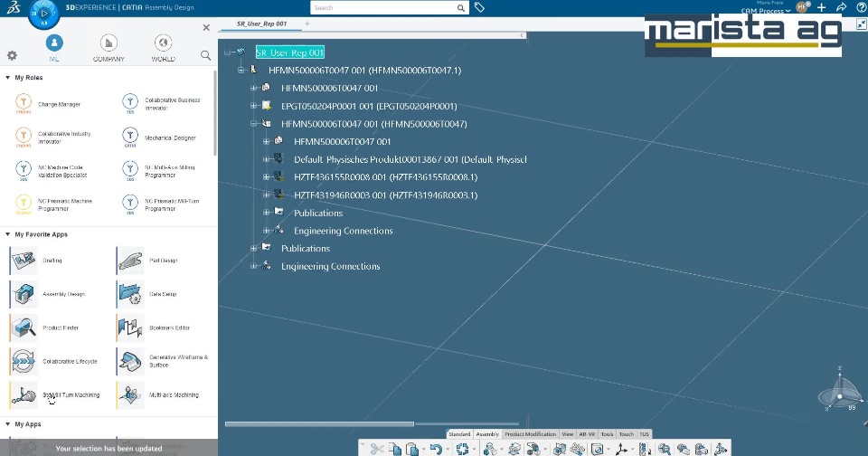Click the 3D view orientation robot compass
Screen dimensions: 868x456
click(840, 390)
